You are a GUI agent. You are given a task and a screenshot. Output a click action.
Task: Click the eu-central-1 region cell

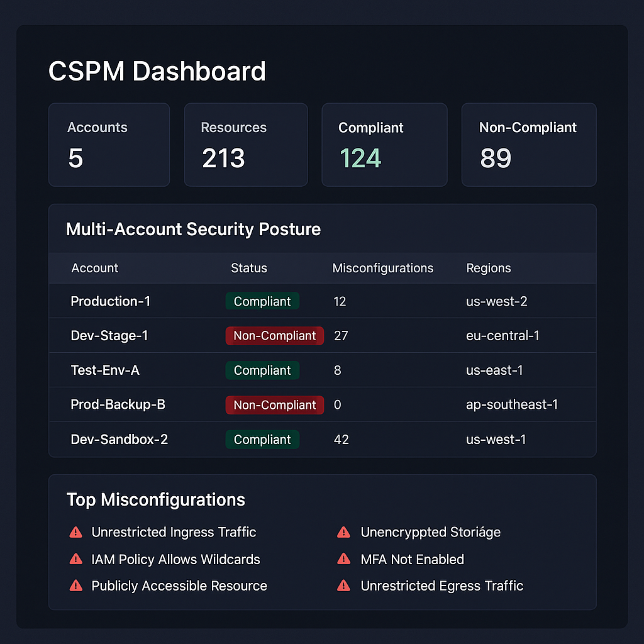pyautogui.click(x=502, y=336)
